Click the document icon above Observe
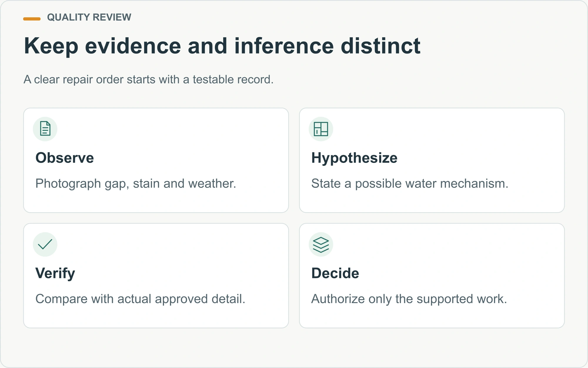Viewport: 588px width, 368px height. [45, 129]
